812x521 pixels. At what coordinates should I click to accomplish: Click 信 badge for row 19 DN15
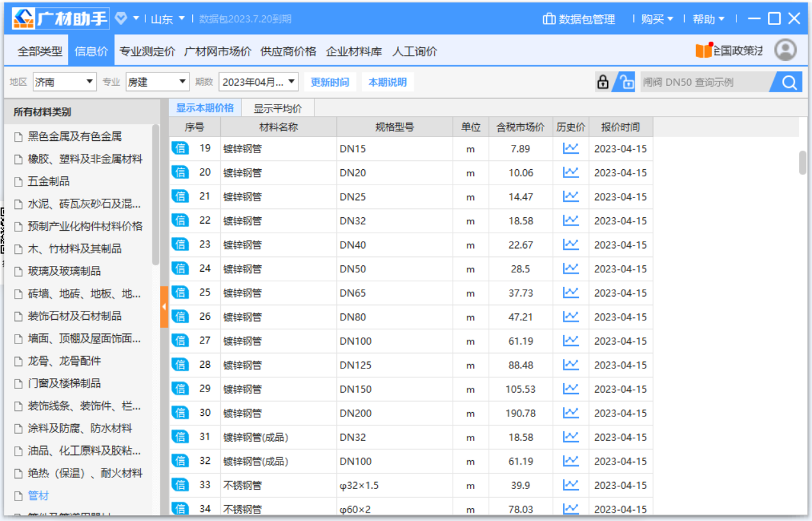[x=181, y=149]
